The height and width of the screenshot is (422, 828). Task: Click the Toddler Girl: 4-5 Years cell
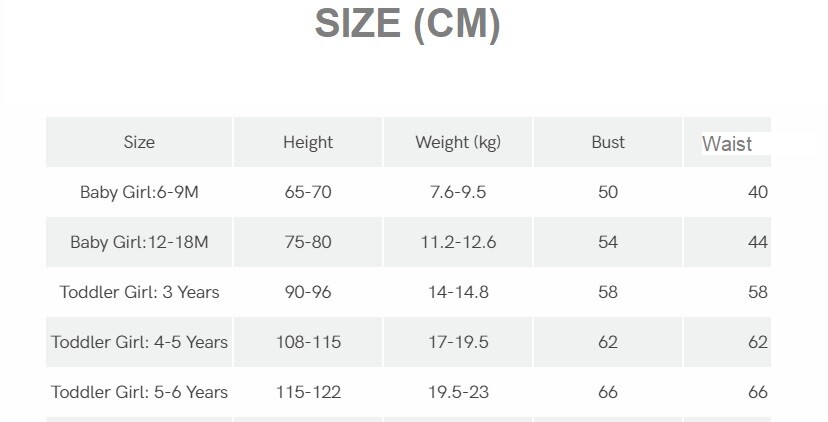click(139, 342)
